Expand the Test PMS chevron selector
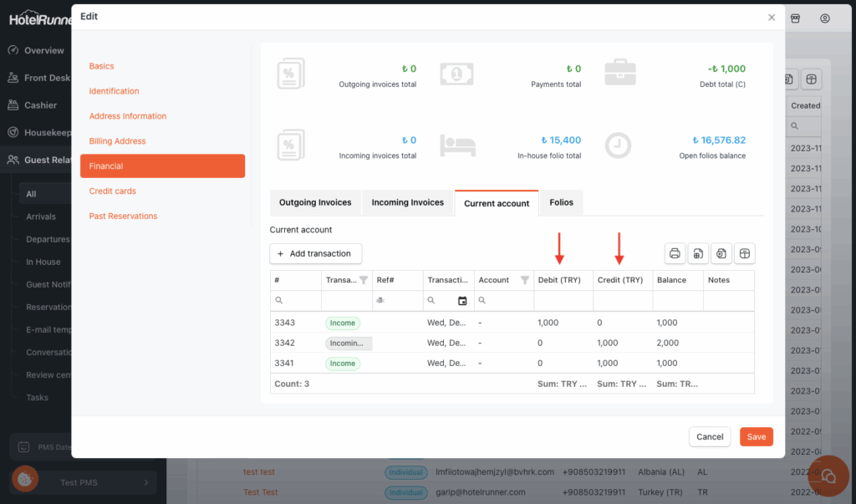This screenshot has height=504, width=856. (x=146, y=482)
